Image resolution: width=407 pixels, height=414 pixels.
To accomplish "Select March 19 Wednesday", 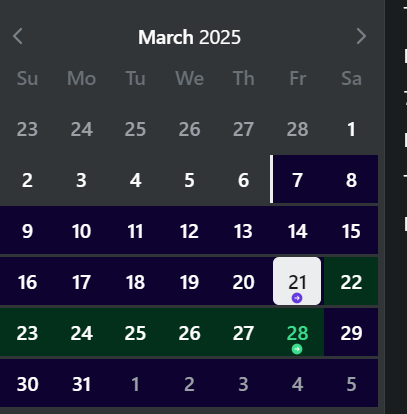I will [x=189, y=281].
